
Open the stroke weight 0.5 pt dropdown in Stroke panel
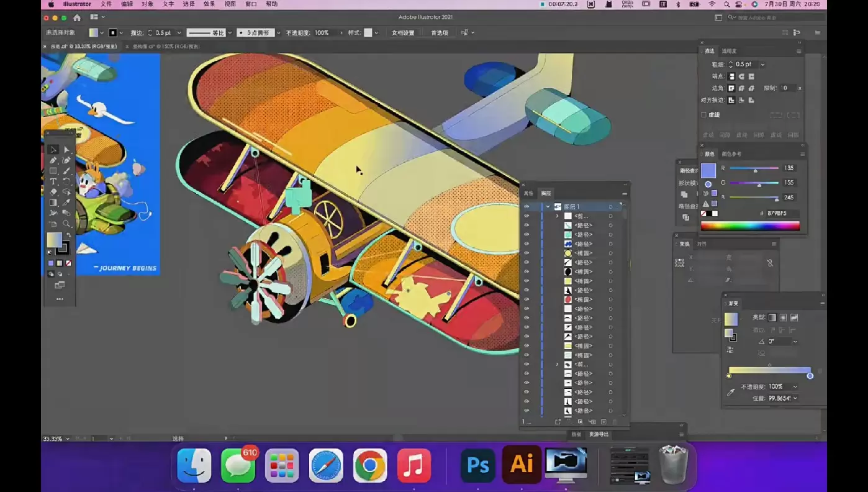click(762, 65)
